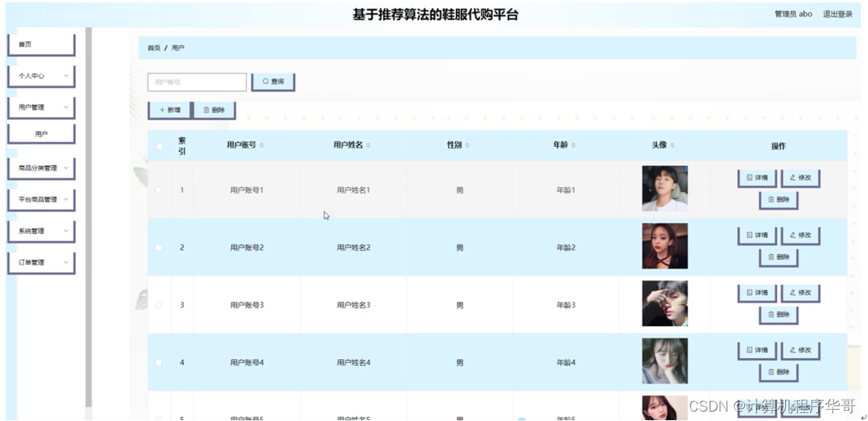Toggle the select-all checkbox in the table header
This screenshot has height=421, width=868.
click(x=159, y=146)
